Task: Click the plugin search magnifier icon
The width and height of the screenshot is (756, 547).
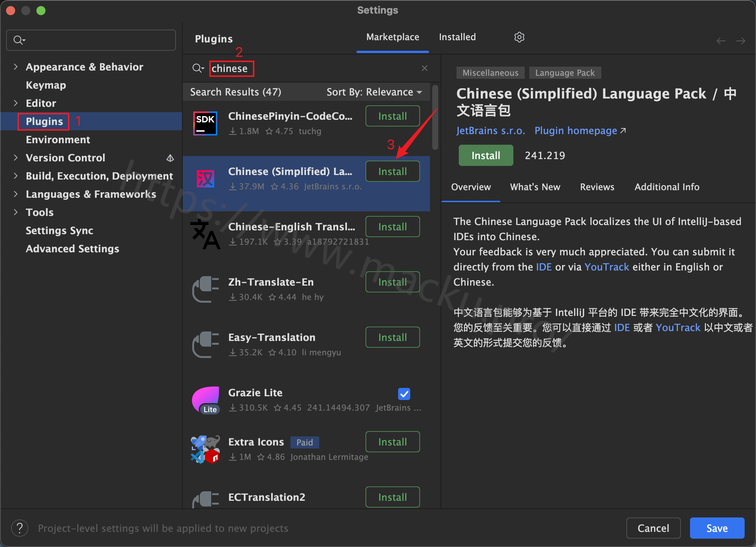Action: click(x=198, y=68)
